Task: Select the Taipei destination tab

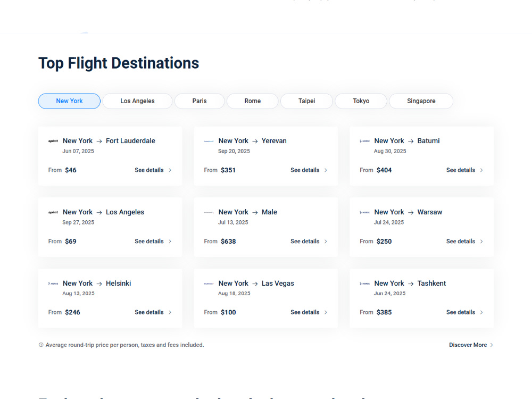Action: (307, 101)
